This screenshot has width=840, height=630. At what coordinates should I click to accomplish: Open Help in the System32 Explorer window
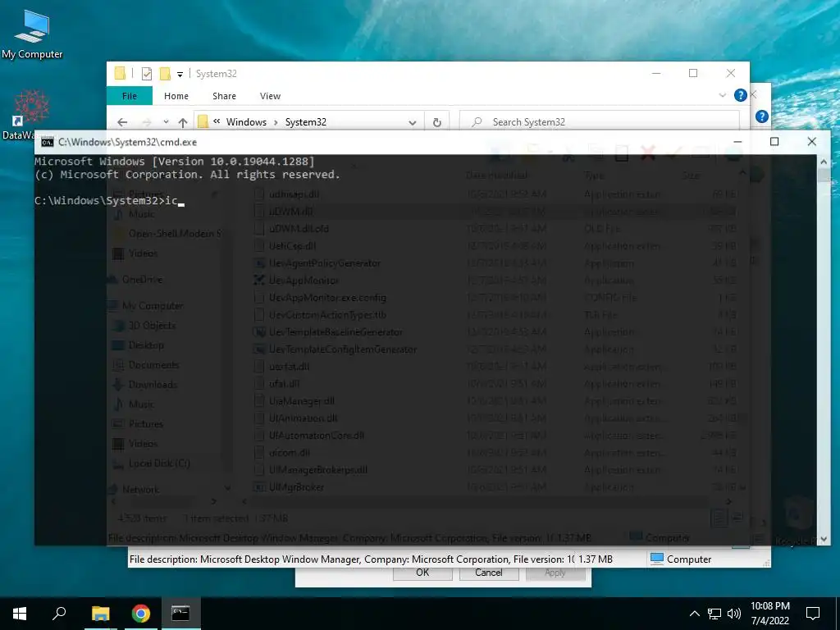[x=741, y=95]
